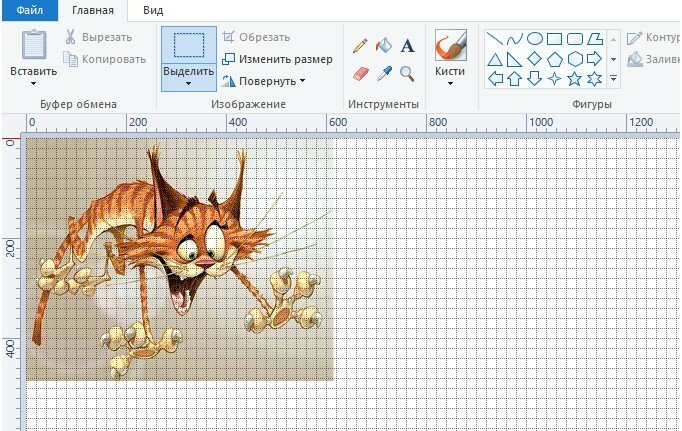Expand the full shapes gallery
Screen dimensions: 682x431
coord(613,79)
